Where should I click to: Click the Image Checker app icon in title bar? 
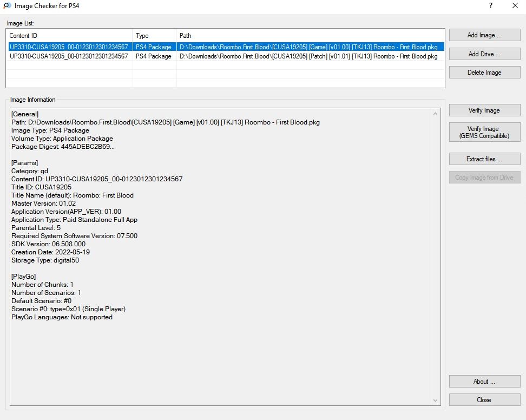coord(7,6)
